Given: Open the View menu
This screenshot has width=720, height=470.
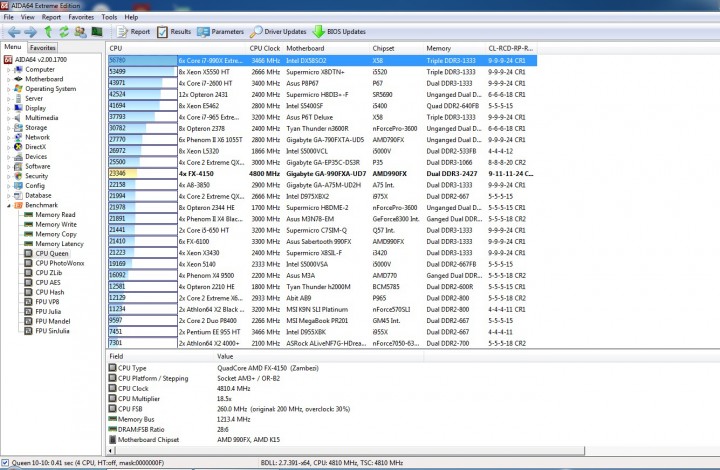Looking at the screenshot, I should 28,17.
